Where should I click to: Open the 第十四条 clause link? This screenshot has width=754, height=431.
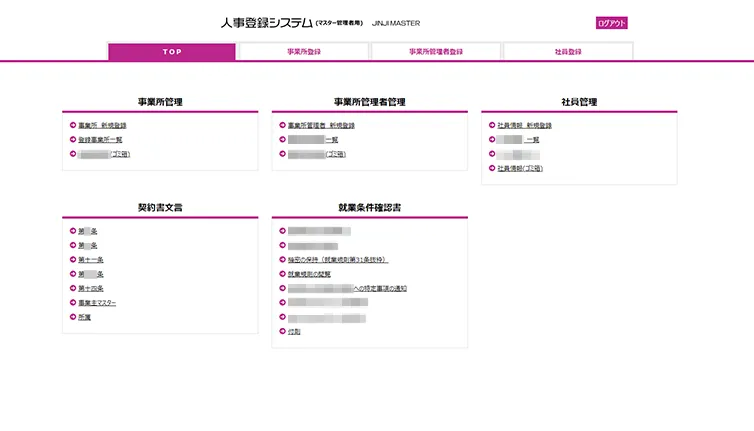tap(91, 289)
